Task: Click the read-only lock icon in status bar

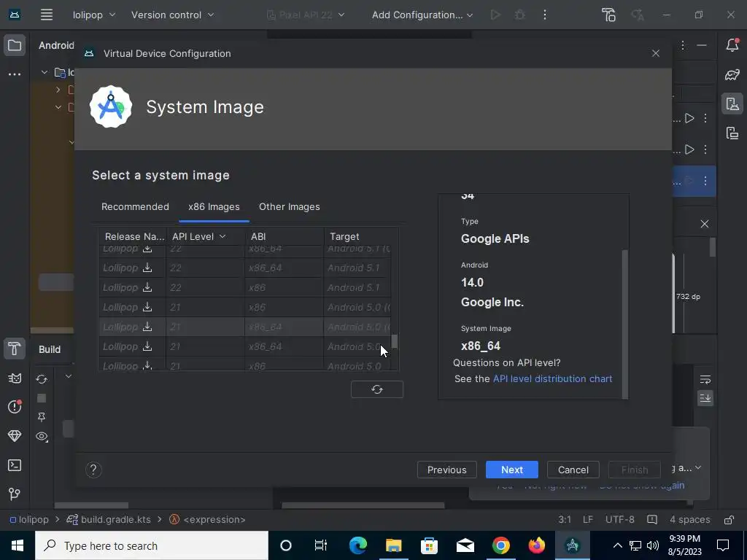Action: point(729,519)
